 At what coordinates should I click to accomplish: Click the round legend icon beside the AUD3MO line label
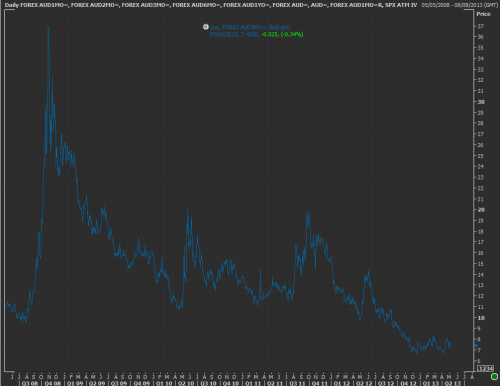point(206,27)
